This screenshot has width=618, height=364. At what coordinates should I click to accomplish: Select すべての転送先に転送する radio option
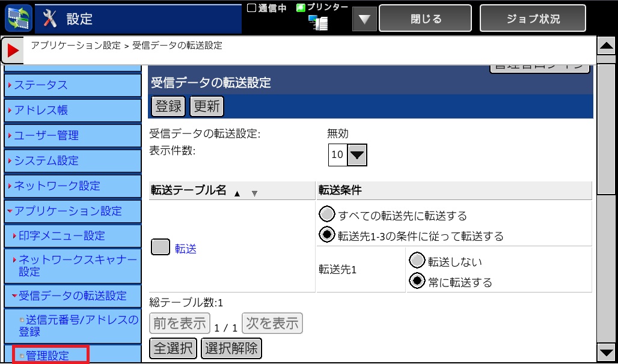(326, 215)
